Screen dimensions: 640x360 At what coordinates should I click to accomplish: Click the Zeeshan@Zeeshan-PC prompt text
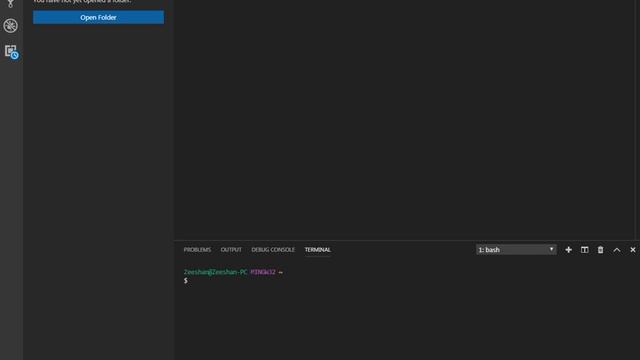coord(216,272)
